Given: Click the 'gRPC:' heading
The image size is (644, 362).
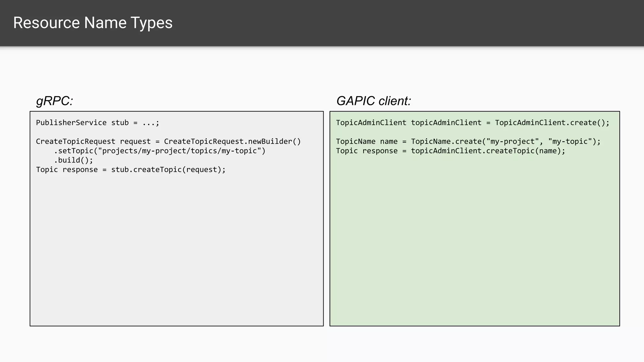Looking at the screenshot, I should (55, 101).
